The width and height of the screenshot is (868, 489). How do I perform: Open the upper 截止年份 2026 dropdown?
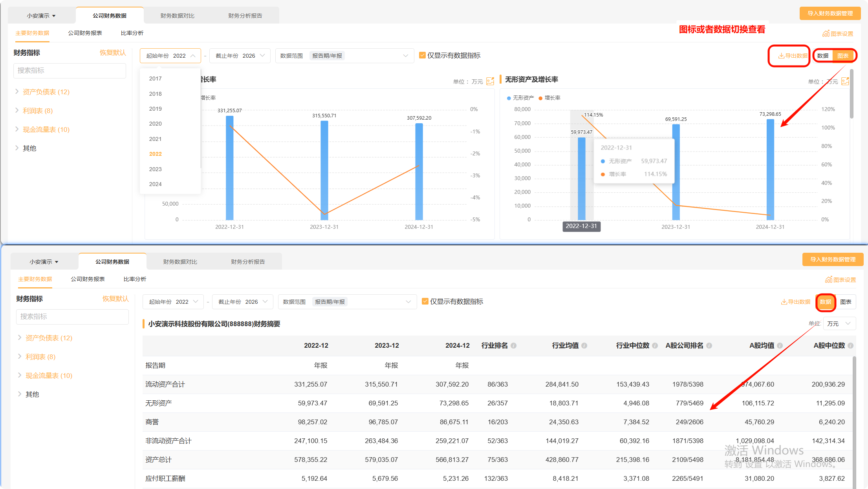[240, 56]
